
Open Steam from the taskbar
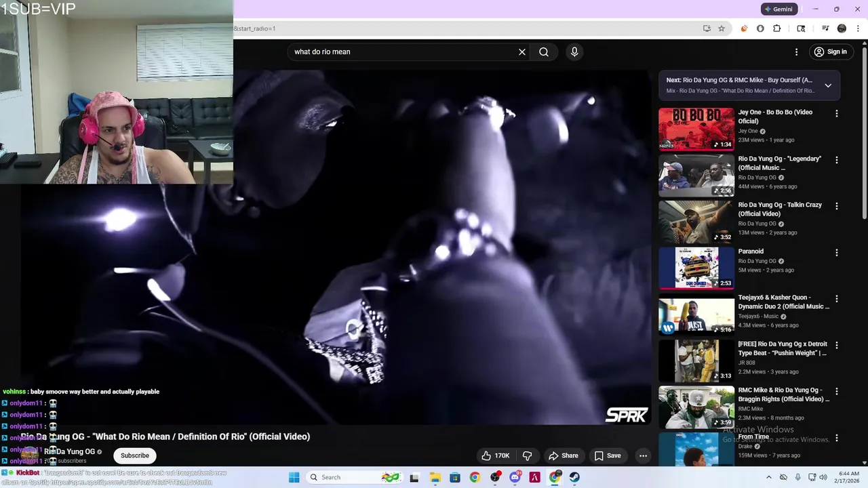click(x=575, y=477)
